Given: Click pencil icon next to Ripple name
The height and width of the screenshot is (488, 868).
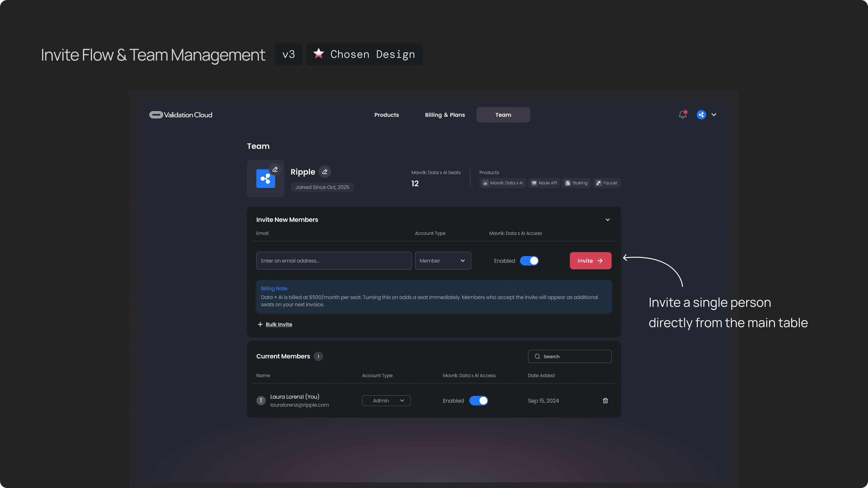Looking at the screenshot, I should coord(325,172).
